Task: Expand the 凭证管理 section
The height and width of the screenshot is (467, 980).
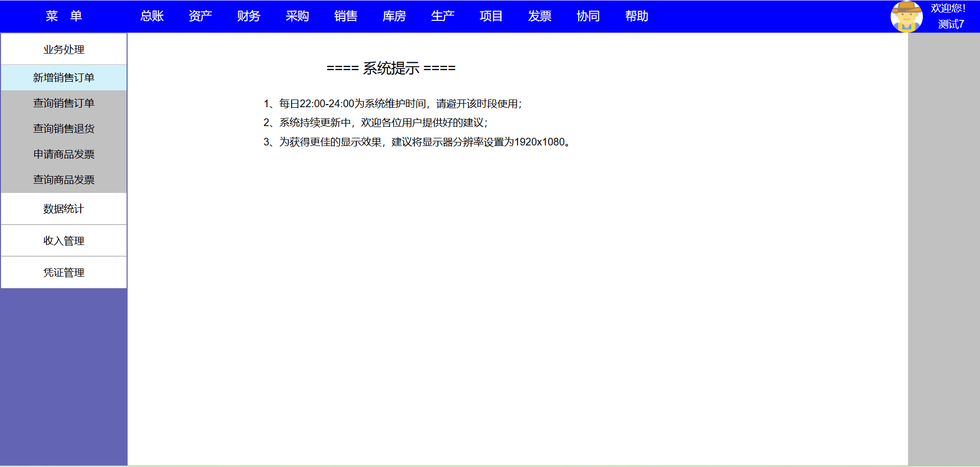Action: click(64, 273)
